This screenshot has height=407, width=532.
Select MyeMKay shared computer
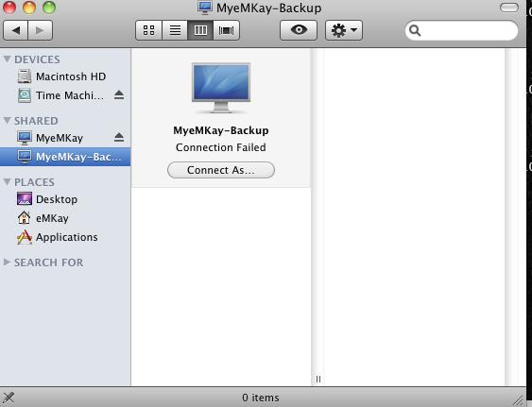pos(65,138)
